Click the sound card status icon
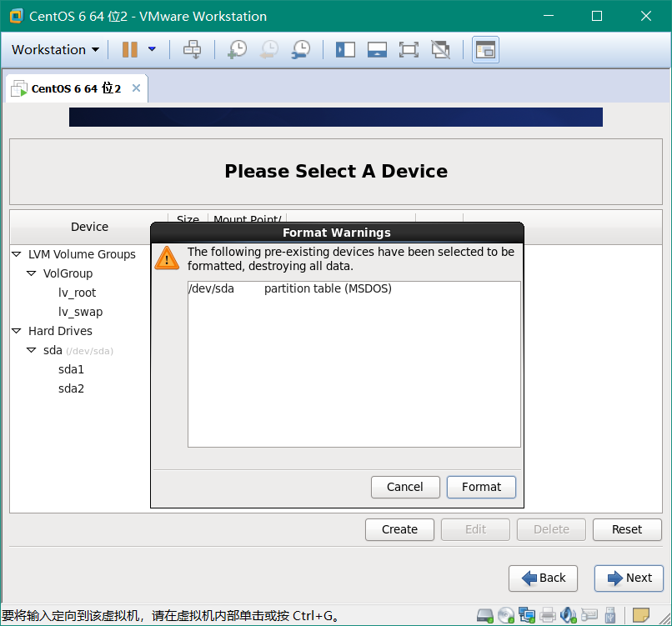Screen dimensions: 672x626 [x=569, y=616]
